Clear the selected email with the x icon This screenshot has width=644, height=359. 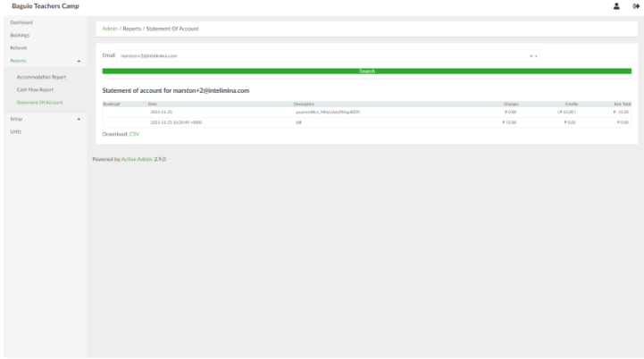click(531, 55)
